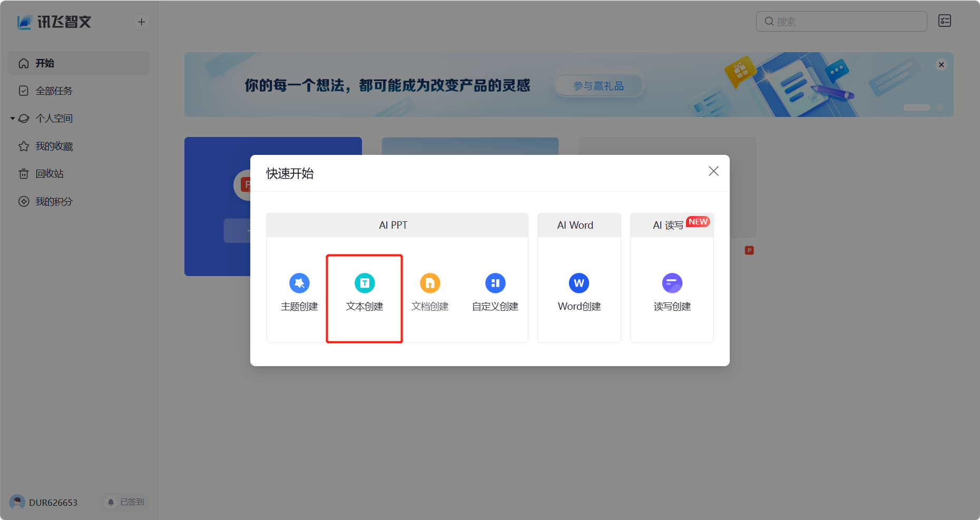This screenshot has height=520, width=980.
Task: Open 我的收藏 in the sidebar
Action: pos(79,146)
